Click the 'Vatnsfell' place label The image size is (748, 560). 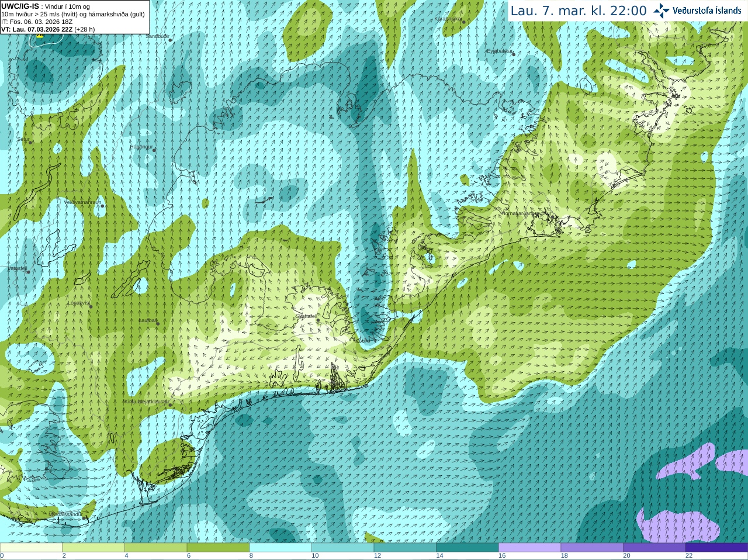tap(17, 268)
